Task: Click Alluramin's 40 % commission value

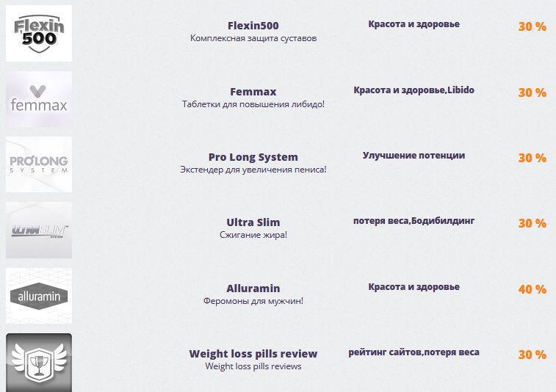Action: [532, 289]
